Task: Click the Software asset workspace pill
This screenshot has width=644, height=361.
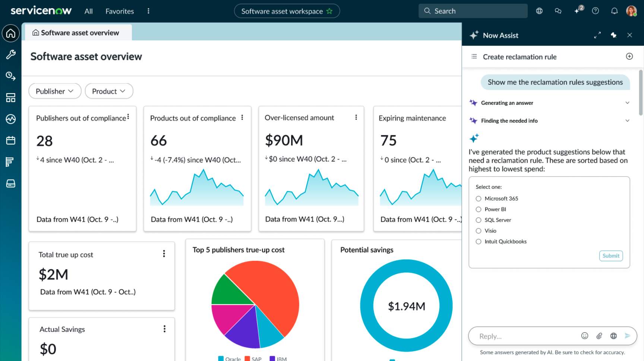Action: pos(287,11)
